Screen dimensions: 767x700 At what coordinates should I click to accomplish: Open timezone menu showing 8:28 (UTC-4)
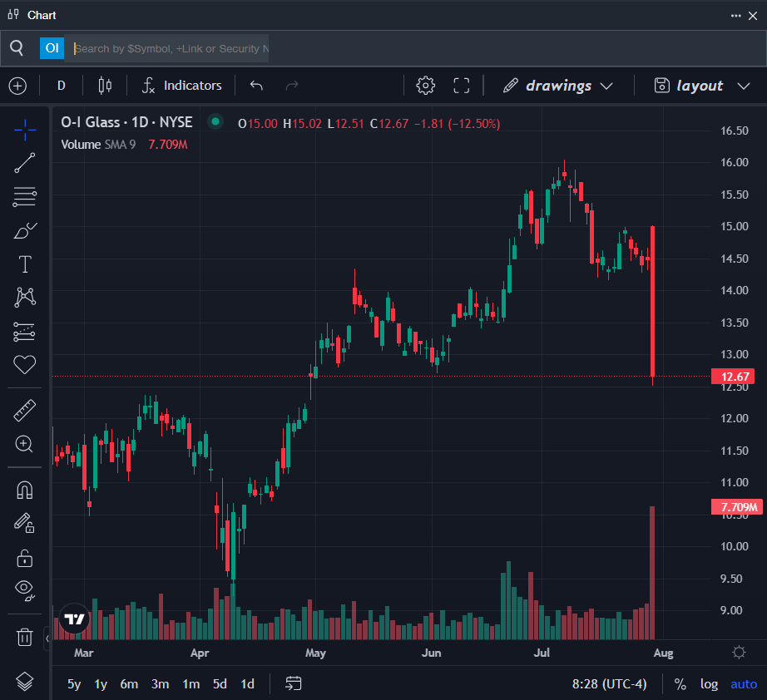[x=610, y=684]
